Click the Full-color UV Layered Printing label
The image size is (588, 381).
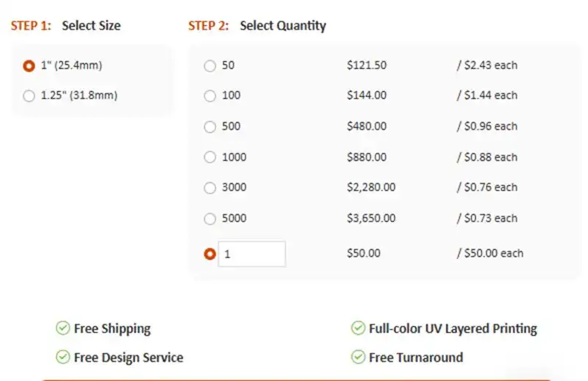coord(453,329)
